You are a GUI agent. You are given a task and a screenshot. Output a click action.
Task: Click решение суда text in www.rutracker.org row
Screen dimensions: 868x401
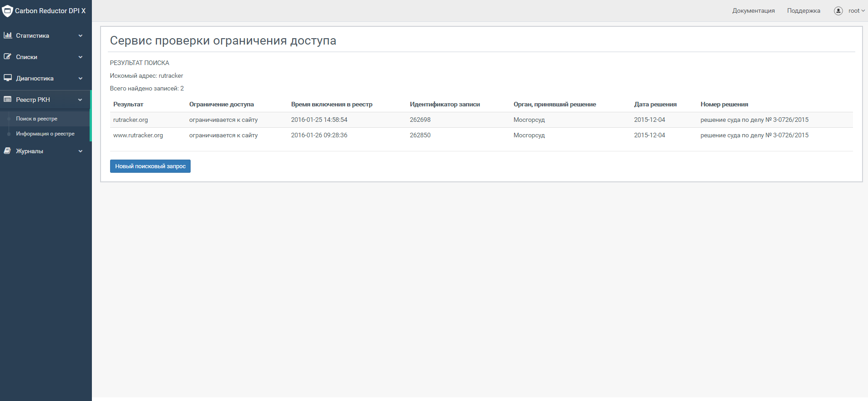coord(754,135)
